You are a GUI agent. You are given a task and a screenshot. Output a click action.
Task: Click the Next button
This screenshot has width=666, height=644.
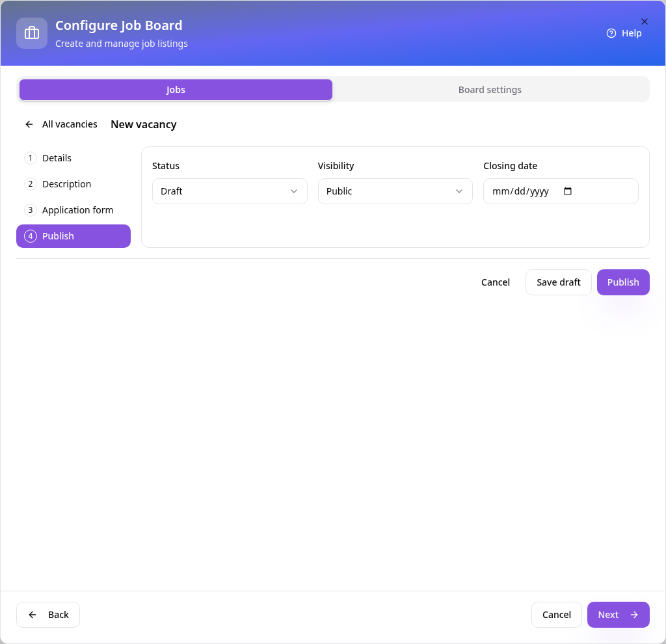click(618, 615)
